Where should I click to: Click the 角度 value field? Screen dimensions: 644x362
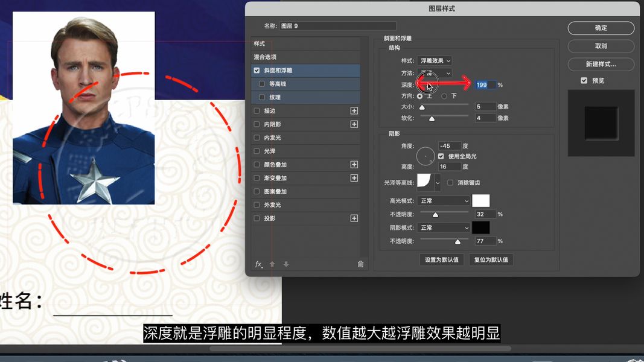[449, 146]
